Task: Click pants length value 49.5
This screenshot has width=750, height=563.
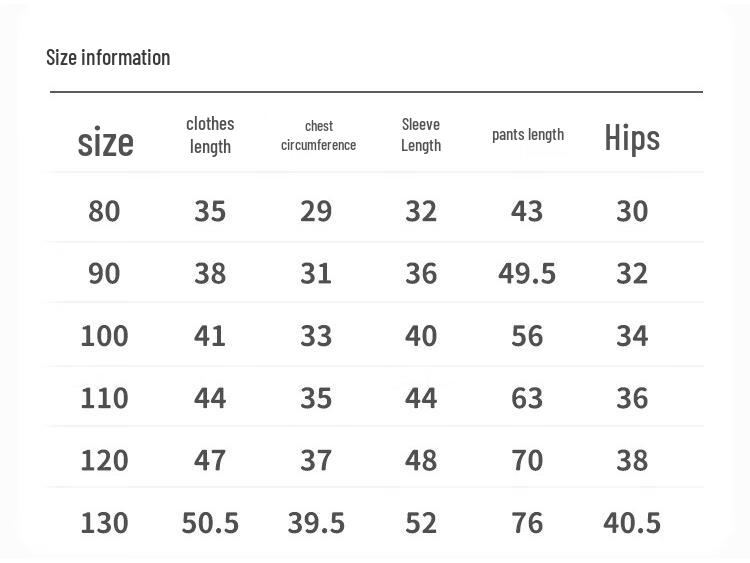Action: pos(527,273)
